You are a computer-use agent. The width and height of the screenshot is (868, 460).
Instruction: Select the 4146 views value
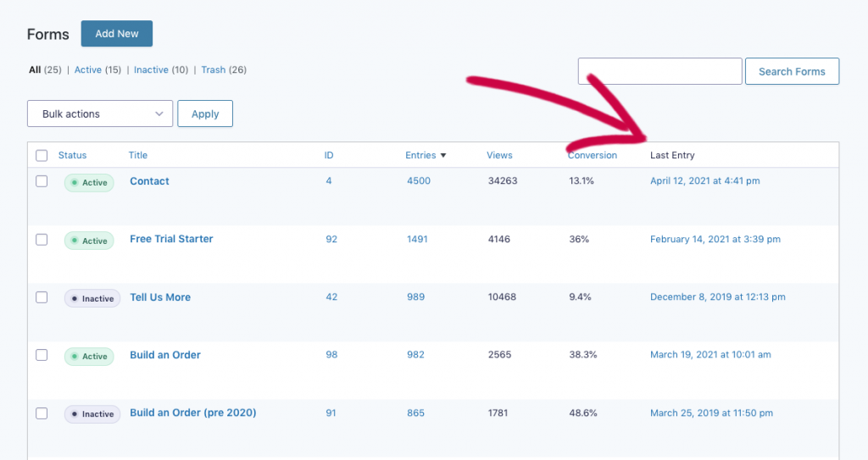point(498,239)
